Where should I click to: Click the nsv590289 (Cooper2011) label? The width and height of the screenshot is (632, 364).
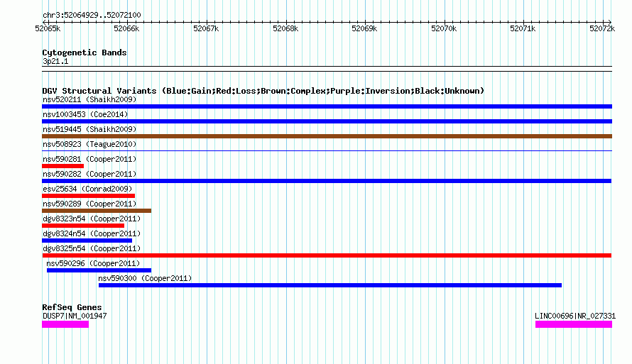[89, 204]
